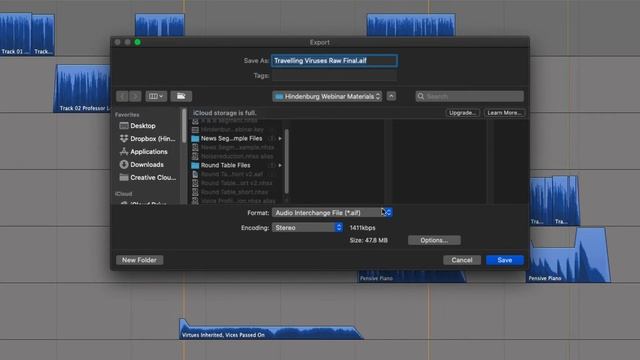640x360 pixels.
Task: Click the iCloud storage is full message
Action: click(x=225, y=113)
